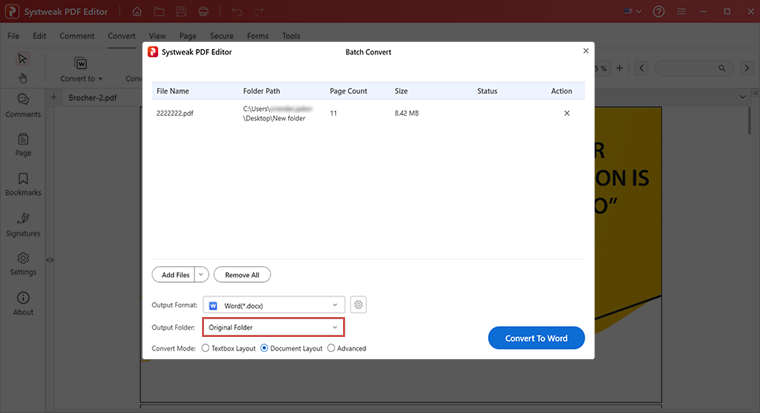Go to next page arrow

pos(747,68)
